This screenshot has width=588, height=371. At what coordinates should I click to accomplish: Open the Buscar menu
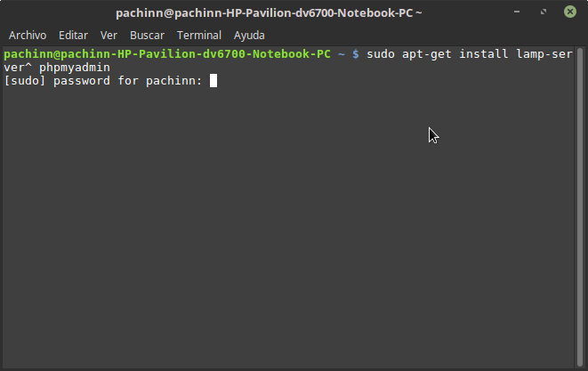click(147, 36)
